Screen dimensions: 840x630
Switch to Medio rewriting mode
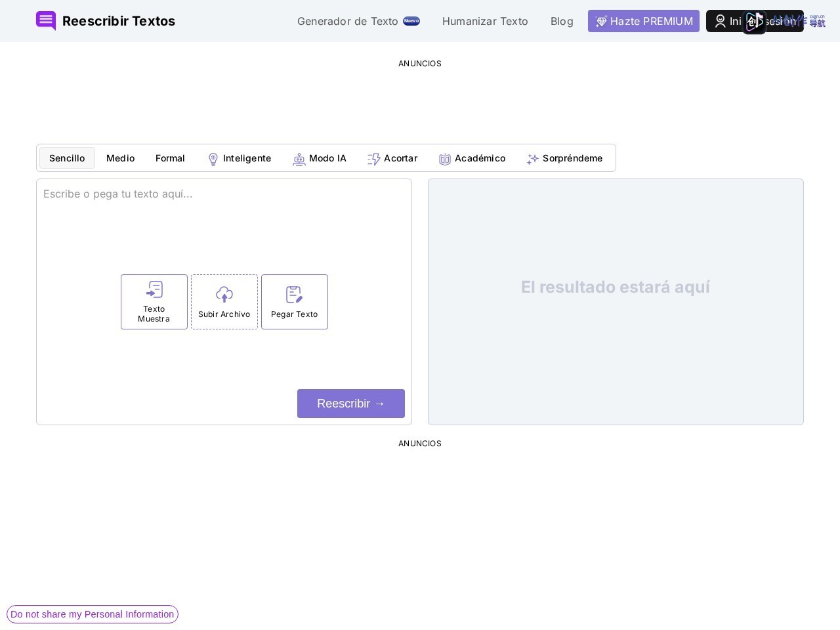pyautogui.click(x=121, y=158)
